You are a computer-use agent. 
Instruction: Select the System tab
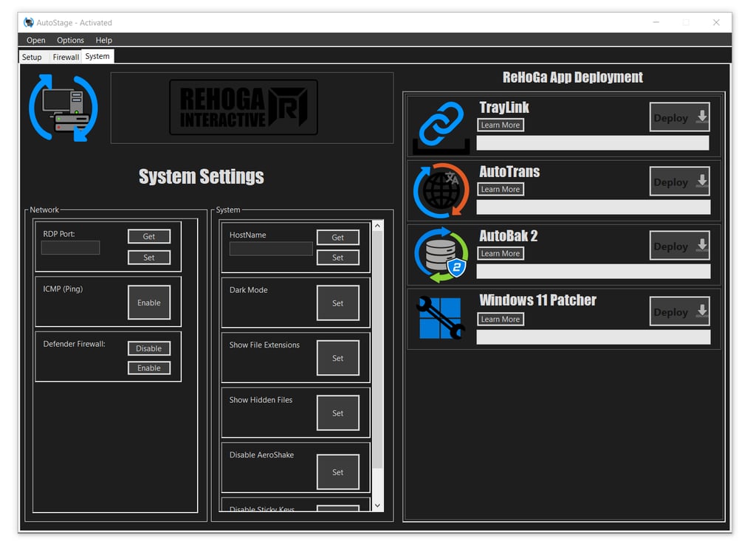(97, 56)
